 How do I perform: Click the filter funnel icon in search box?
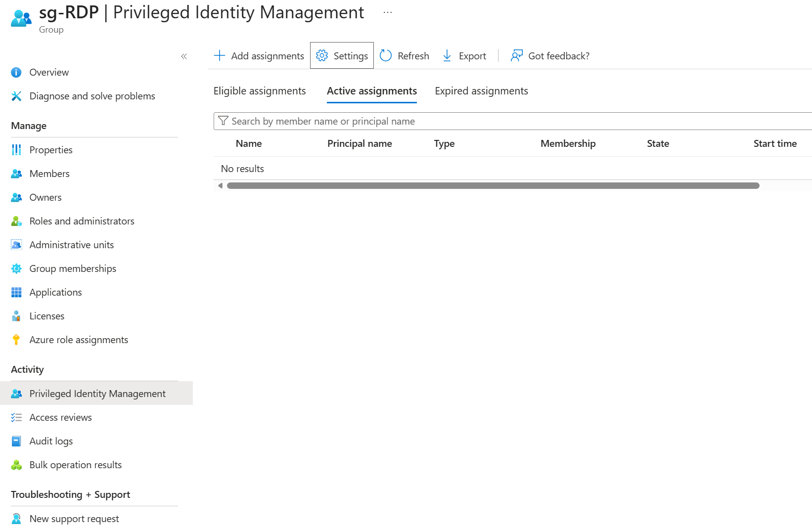224,121
